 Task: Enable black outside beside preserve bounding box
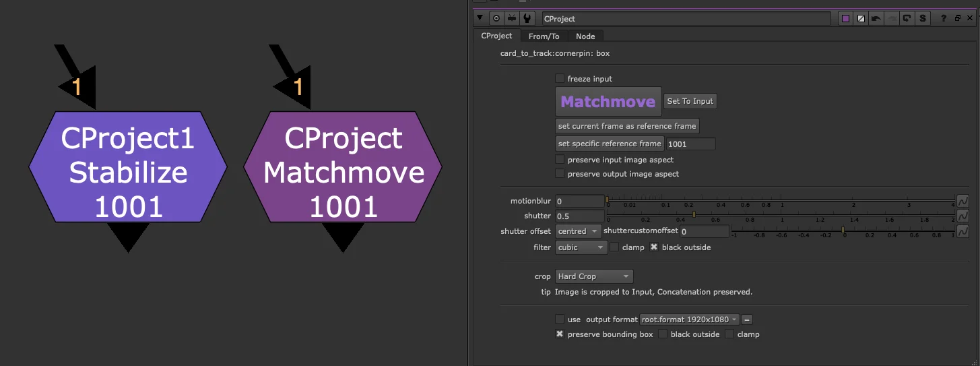tap(663, 334)
